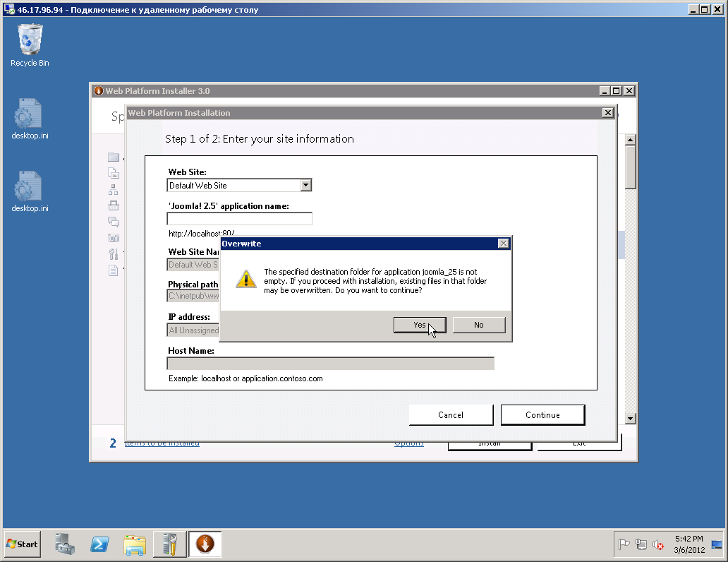This screenshot has height=562, width=728.
Task: Click the Host Name input field
Action: 331,364
